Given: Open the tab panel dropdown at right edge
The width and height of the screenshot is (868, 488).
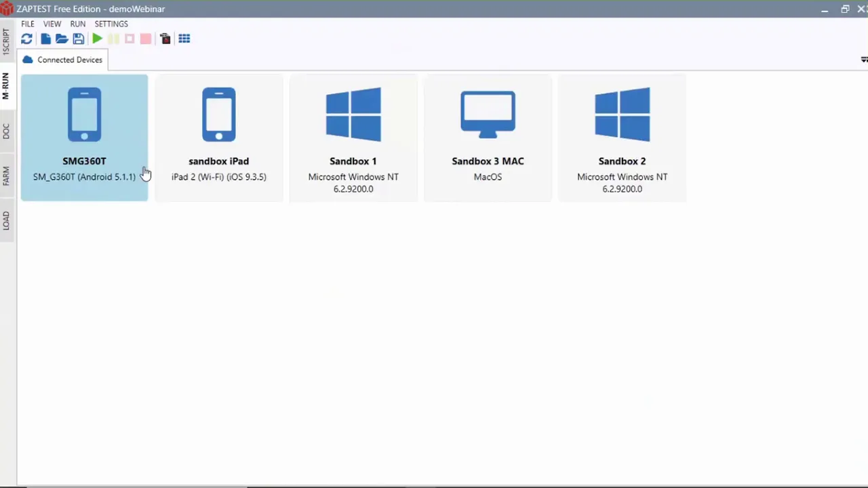Looking at the screenshot, I should coord(864,60).
